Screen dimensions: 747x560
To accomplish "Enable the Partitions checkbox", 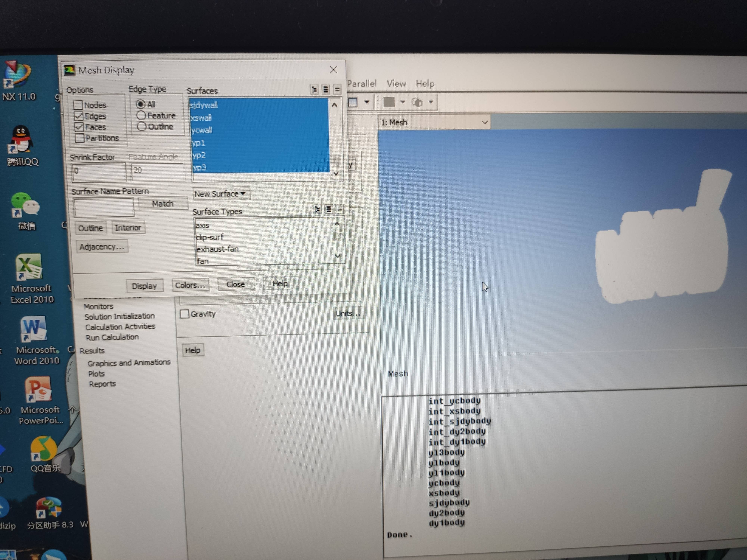I will coord(80,138).
